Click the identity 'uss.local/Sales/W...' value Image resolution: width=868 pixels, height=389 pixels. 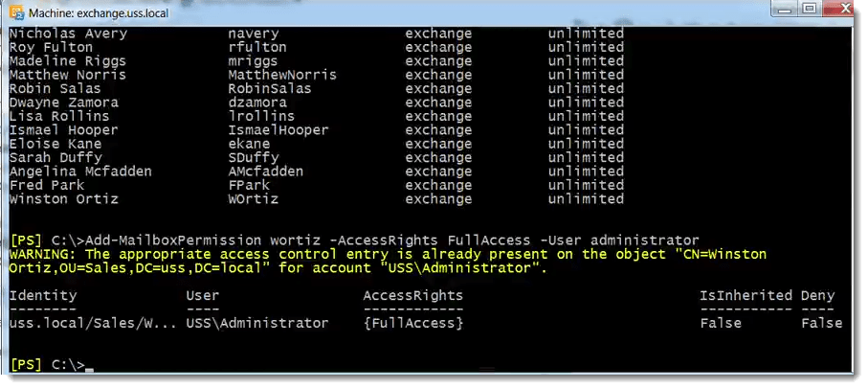[93, 323]
